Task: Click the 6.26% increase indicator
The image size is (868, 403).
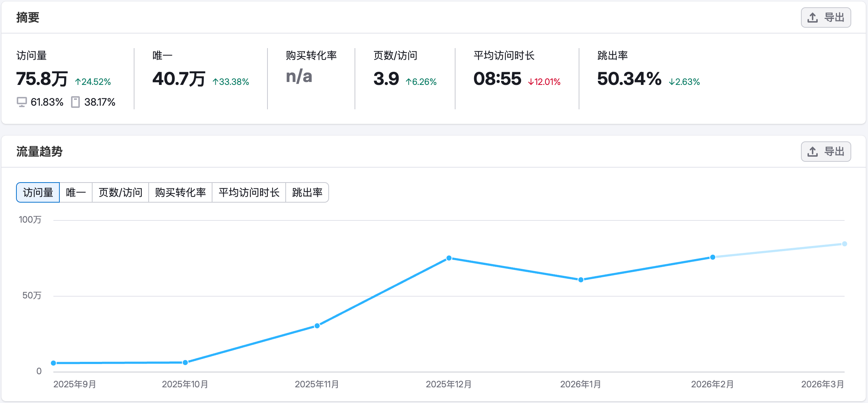Action: (x=421, y=82)
